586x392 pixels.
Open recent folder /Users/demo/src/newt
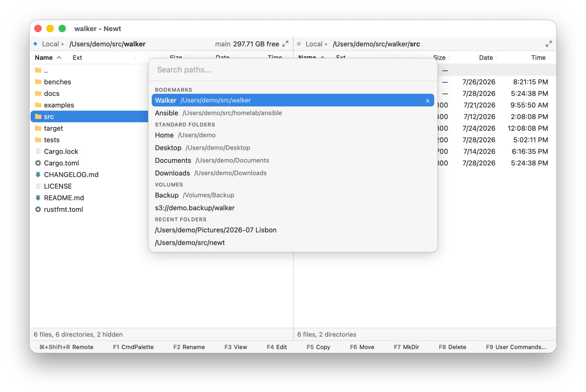293,243
